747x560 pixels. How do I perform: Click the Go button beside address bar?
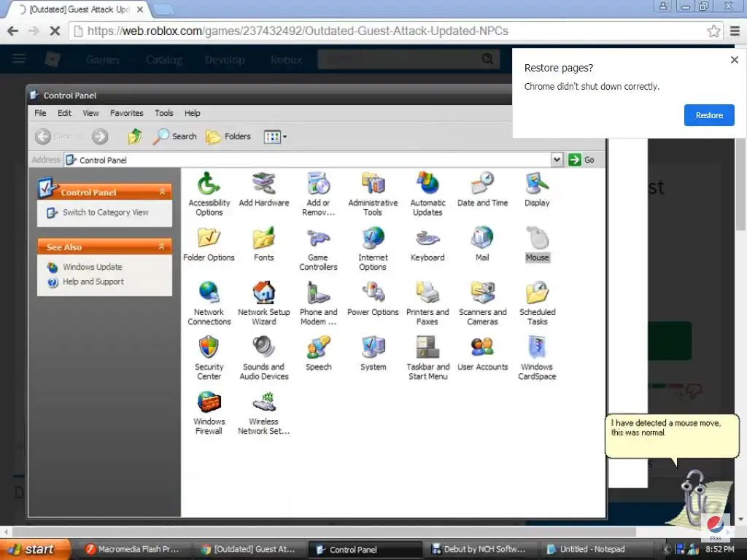581,160
